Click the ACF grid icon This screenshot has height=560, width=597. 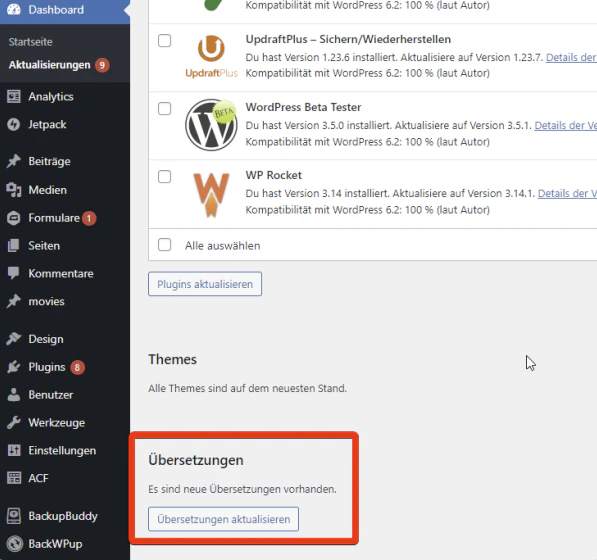14,478
